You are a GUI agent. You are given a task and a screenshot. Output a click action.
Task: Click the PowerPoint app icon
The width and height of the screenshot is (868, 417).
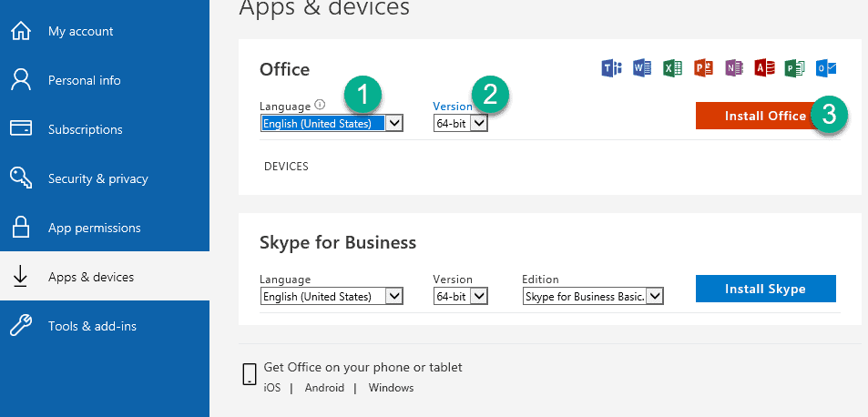point(703,68)
